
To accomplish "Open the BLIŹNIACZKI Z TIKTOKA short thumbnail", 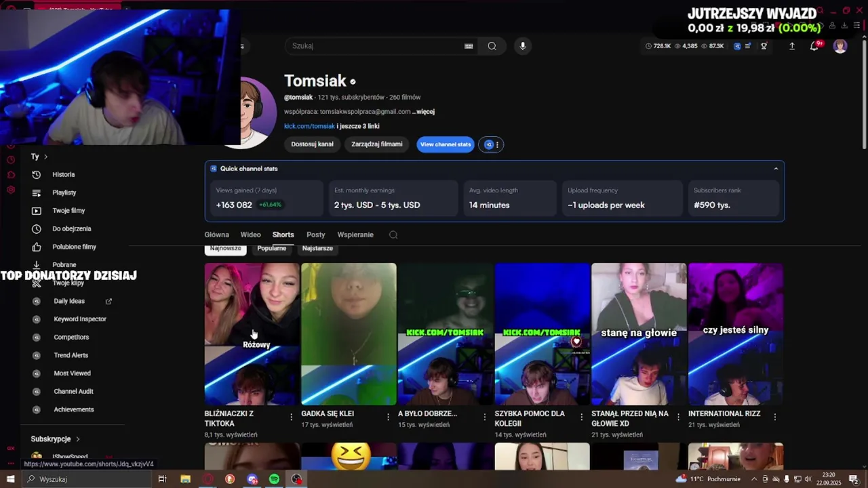I will 252,334.
